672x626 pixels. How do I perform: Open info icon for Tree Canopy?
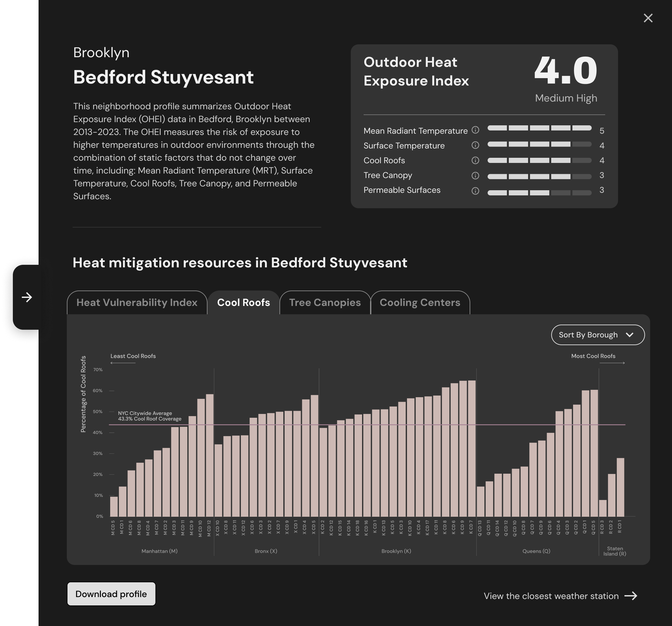pyautogui.click(x=475, y=175)
